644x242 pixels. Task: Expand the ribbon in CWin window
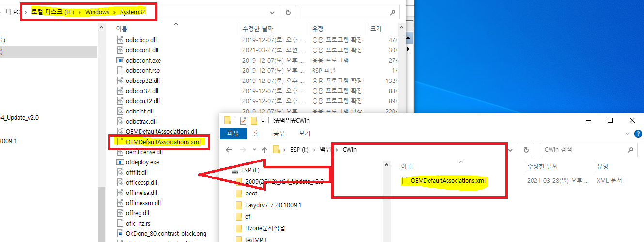coord(627,133)
